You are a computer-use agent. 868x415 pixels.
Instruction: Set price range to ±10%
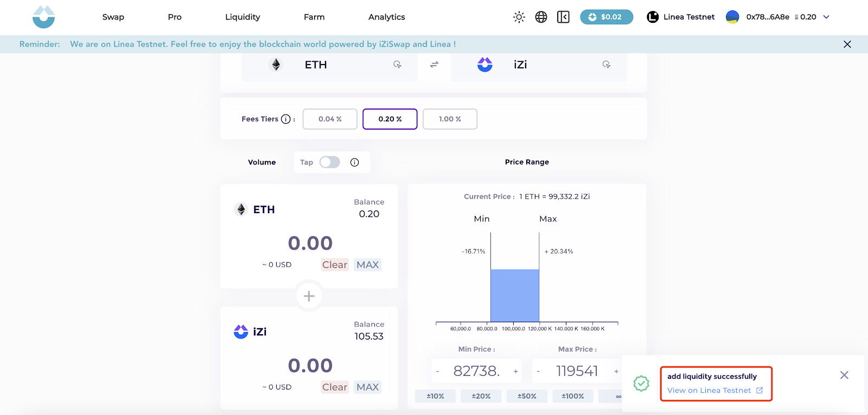[435, 396]
